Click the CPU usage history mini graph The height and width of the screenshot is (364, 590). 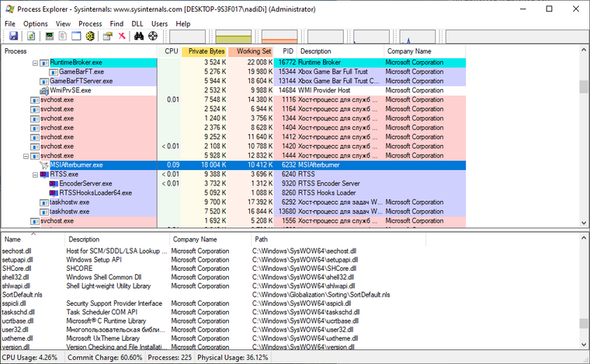[x=187, y=36]
